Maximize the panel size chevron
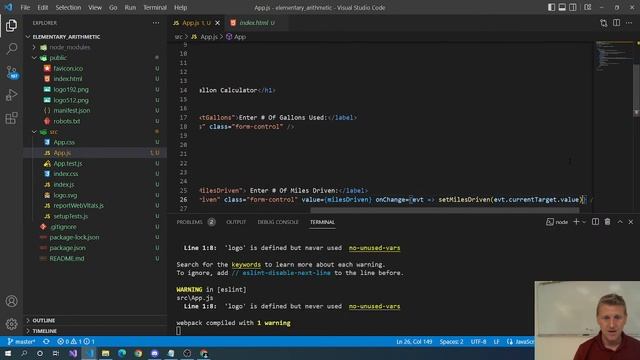This screenshot has height=360, width=640. (x=620, y=222)
